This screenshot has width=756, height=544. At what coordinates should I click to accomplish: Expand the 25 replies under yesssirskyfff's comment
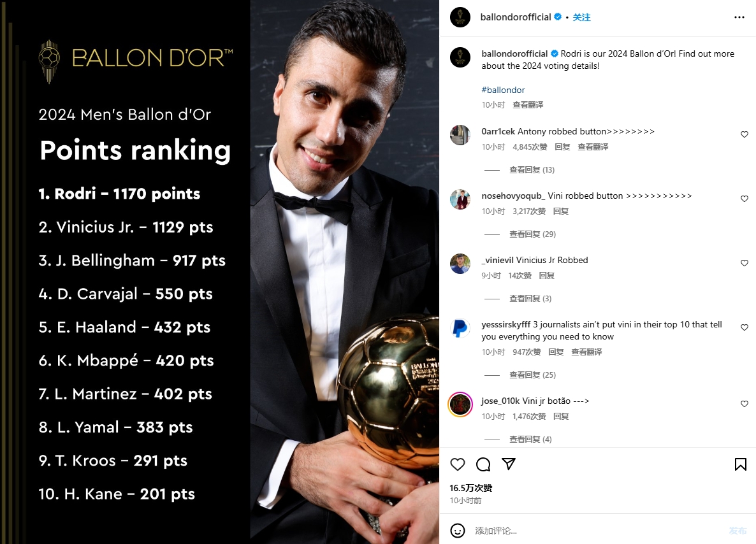click(x=532, y=375)
